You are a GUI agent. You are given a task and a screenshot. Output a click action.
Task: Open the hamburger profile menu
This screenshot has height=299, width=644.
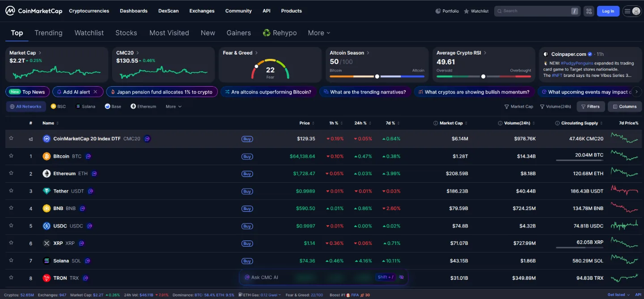pos(632,11)
